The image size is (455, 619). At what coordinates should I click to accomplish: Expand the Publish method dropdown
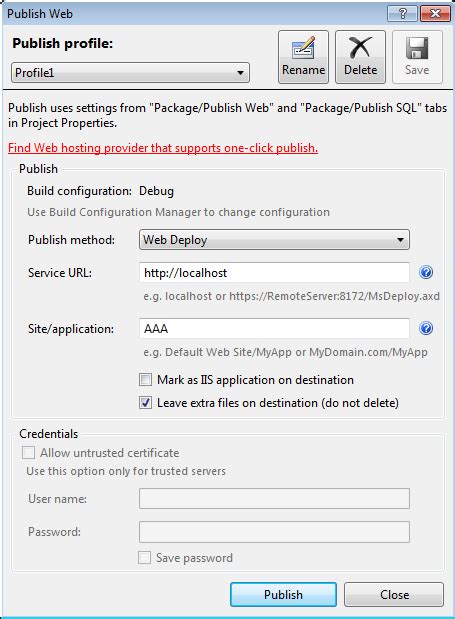pos(274,240)
